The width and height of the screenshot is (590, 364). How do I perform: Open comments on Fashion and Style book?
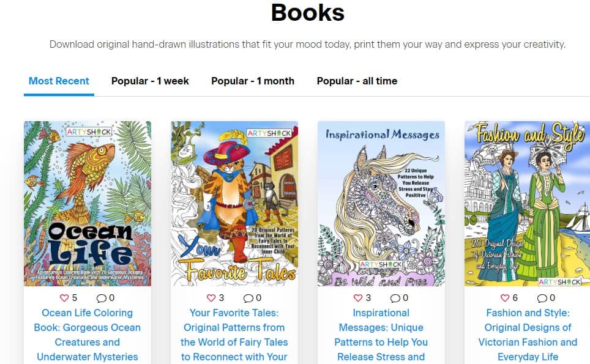[x=542, y=298]
